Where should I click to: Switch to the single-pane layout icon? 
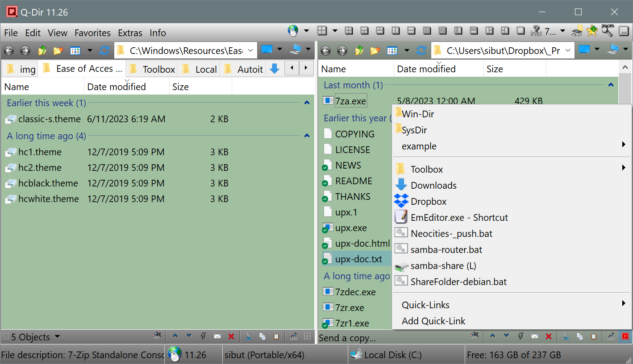click(521, 31)
